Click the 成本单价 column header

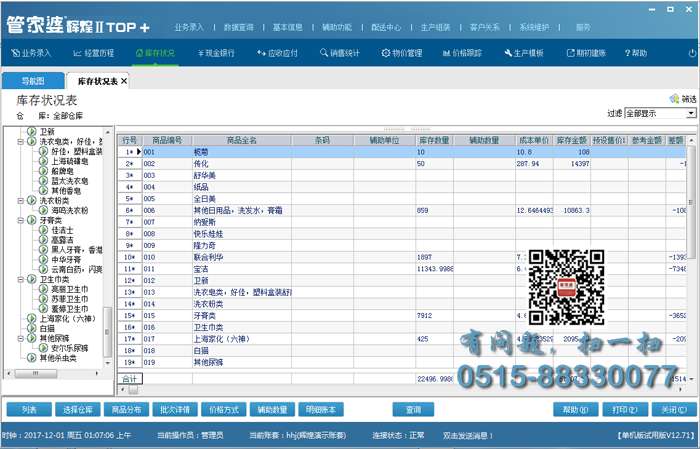tap(534, 141)
